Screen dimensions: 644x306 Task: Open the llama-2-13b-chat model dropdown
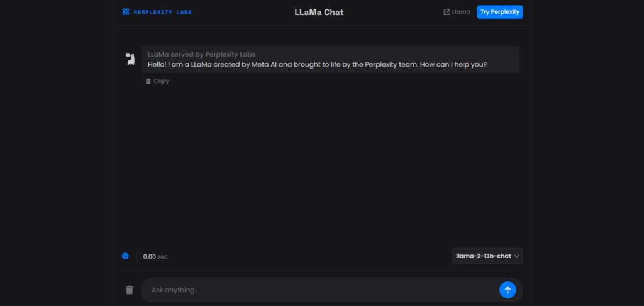(x=483, y=256)
